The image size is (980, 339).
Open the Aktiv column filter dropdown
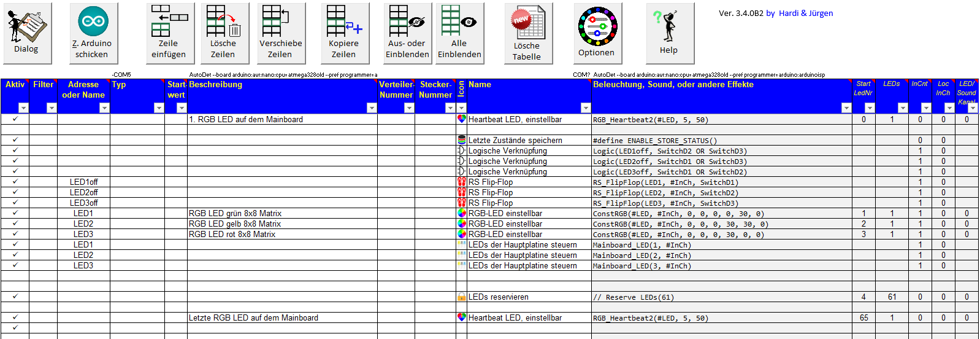click(23, 108)
